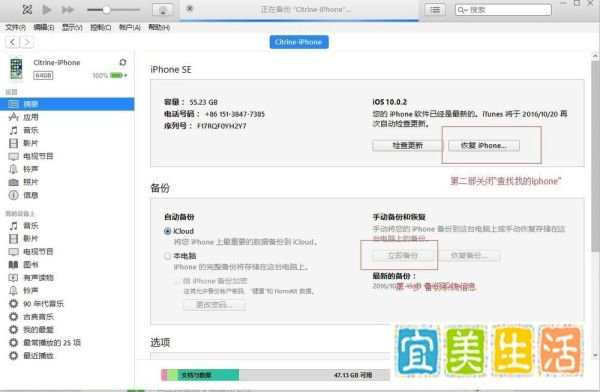Toggle the 给 iPhone 备份加密 checkbox
The width and height of the screenshot is (600, 392).
point(177,281)
